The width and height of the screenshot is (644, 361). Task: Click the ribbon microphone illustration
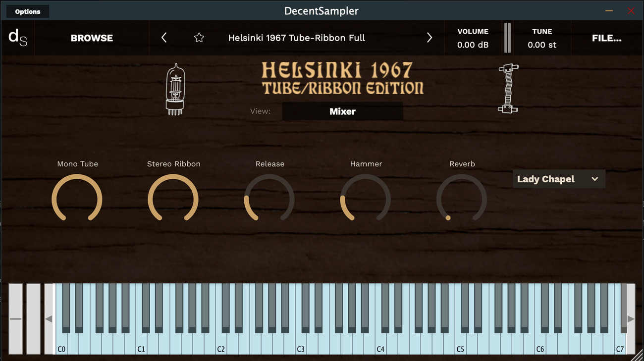pos(508,89)
